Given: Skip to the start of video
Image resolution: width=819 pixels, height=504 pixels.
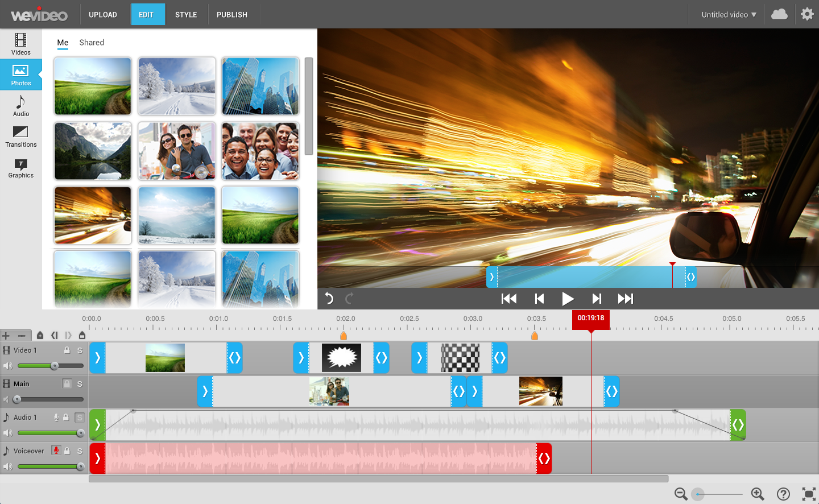Looking at the screenshot, I should [509, 299].
